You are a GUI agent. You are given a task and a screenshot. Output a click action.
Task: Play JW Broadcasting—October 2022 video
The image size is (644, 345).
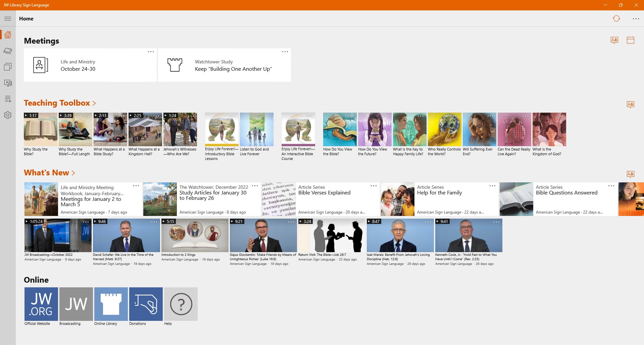(x=58, y=235)
